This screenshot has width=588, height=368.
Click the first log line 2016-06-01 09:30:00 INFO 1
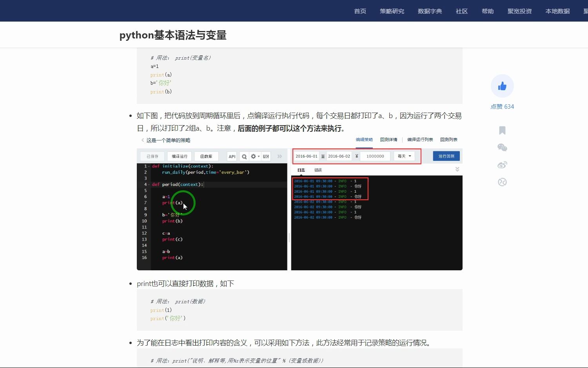click(325, 181)
